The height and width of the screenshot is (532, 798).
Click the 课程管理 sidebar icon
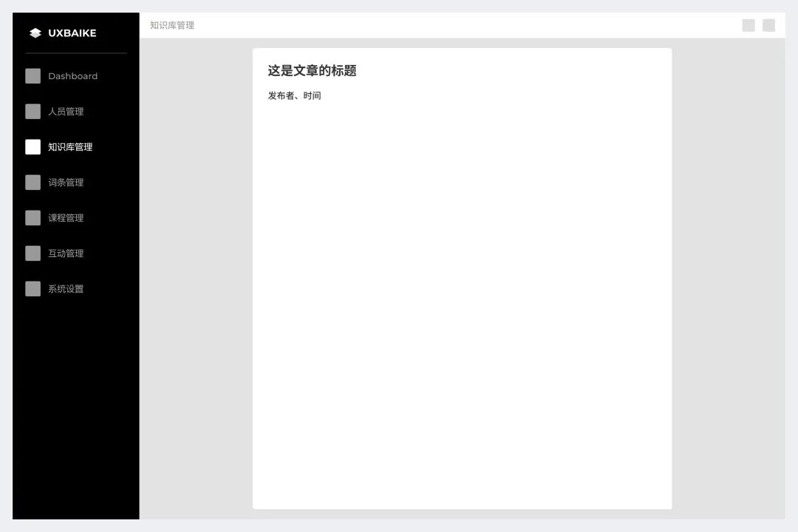33,217
